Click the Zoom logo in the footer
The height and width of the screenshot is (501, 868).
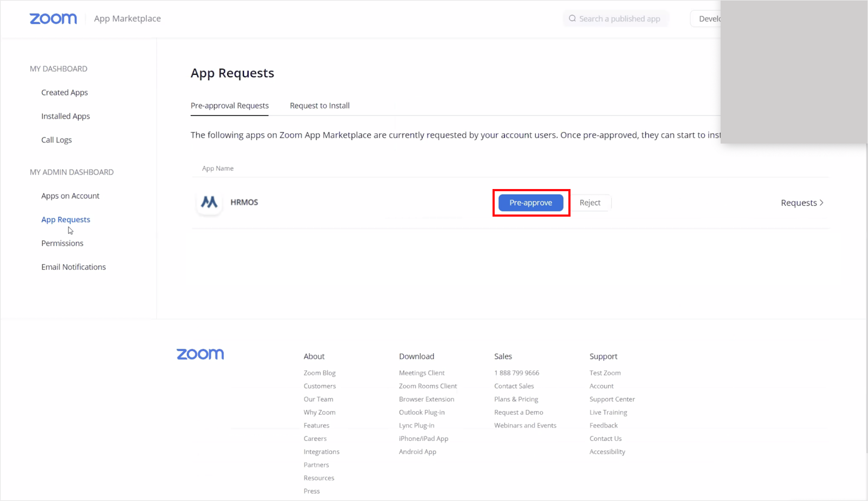point(200,354)
